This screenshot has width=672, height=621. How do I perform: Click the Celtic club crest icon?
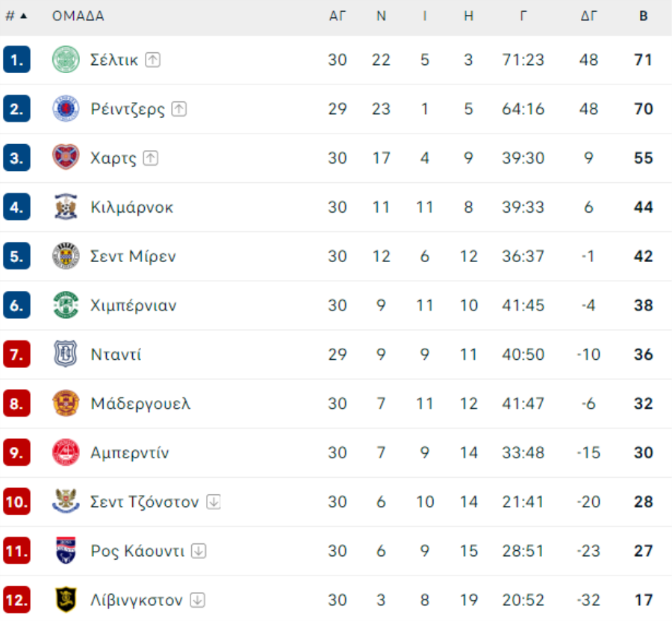66,60
